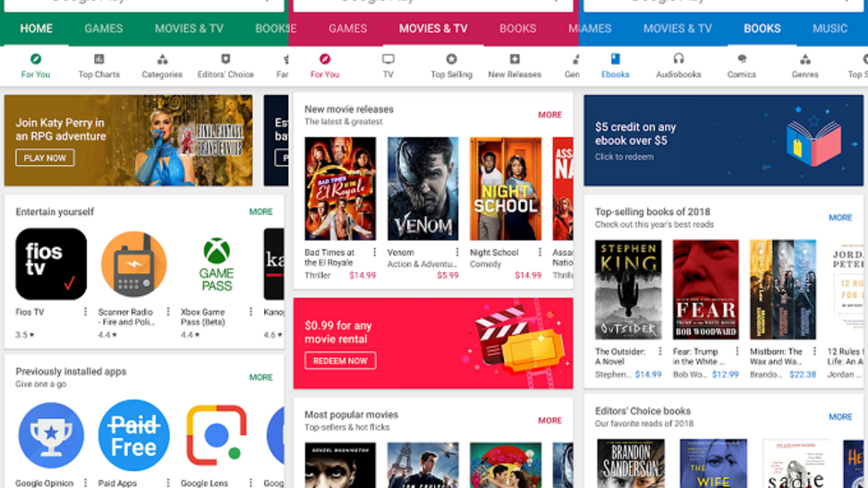Switch to the HOME tab
Image resolution: width=868 pixels, height=488 pixels.
[37, 29]
